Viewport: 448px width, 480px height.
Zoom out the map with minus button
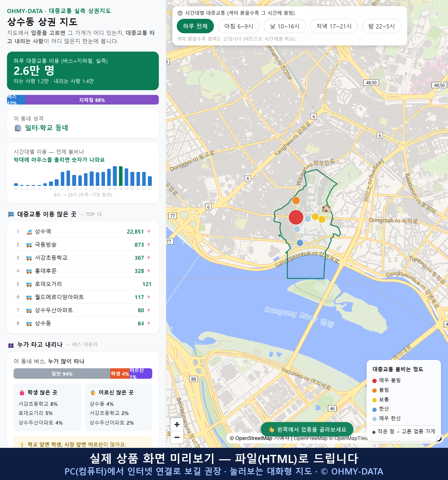tap(177, 437)
